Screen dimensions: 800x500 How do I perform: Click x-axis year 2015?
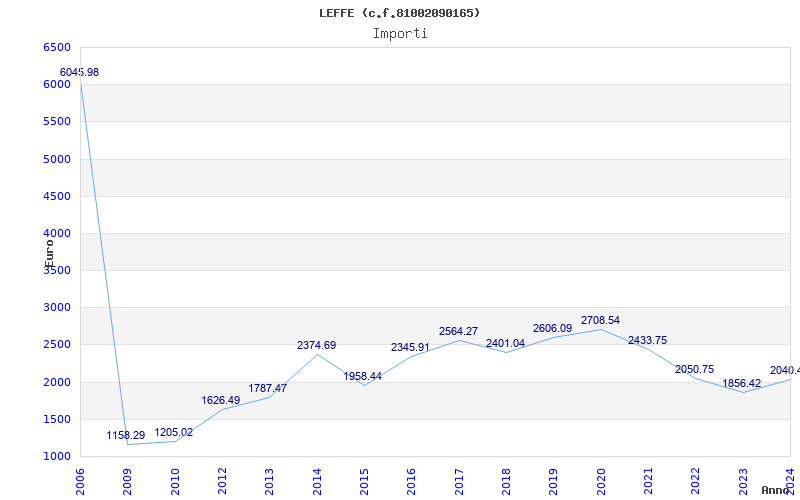[364, 482]
